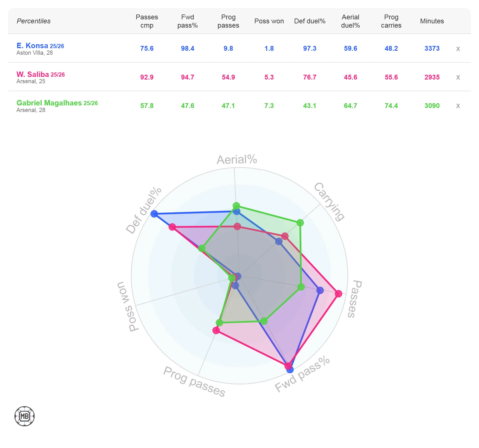The height and width of the screenshot is (448, 479).
Task: Select the Prog passes column header
Action: coord(228,21)
